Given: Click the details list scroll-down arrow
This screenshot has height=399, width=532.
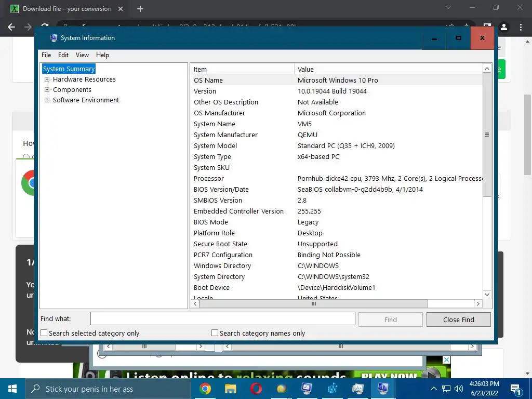Looking at the screenshot, I should pos(487,295).
